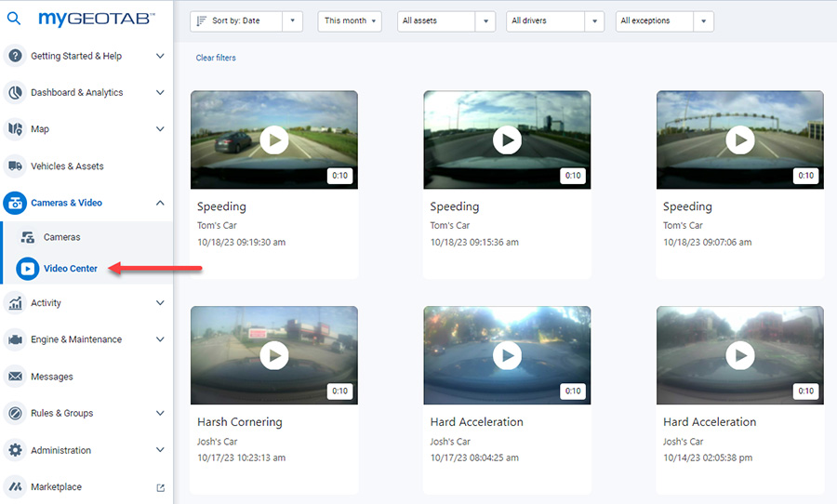Click the Engine & Maintenance icon
The width and height of the screenshot is (837, 504).
click(15, 339)
